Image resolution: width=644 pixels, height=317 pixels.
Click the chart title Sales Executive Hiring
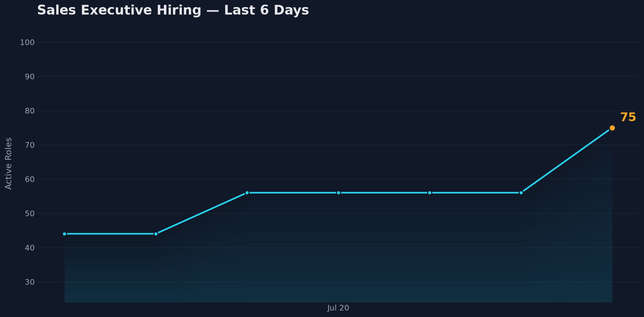(x=173, y=10)
